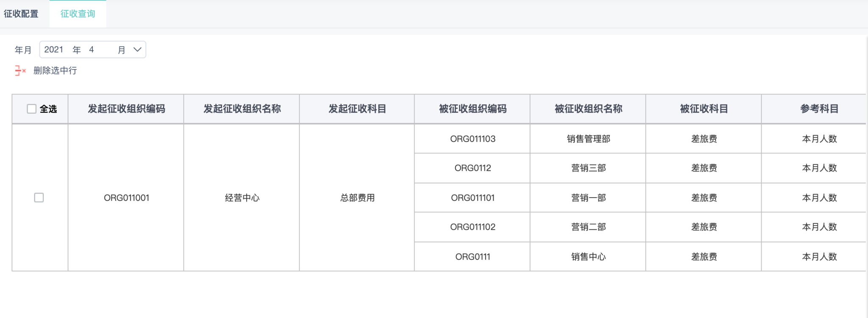The width and height of the screenshot is (868, 318).
Task: Click the delete selected rows icon
Action: tap(20, 70)
